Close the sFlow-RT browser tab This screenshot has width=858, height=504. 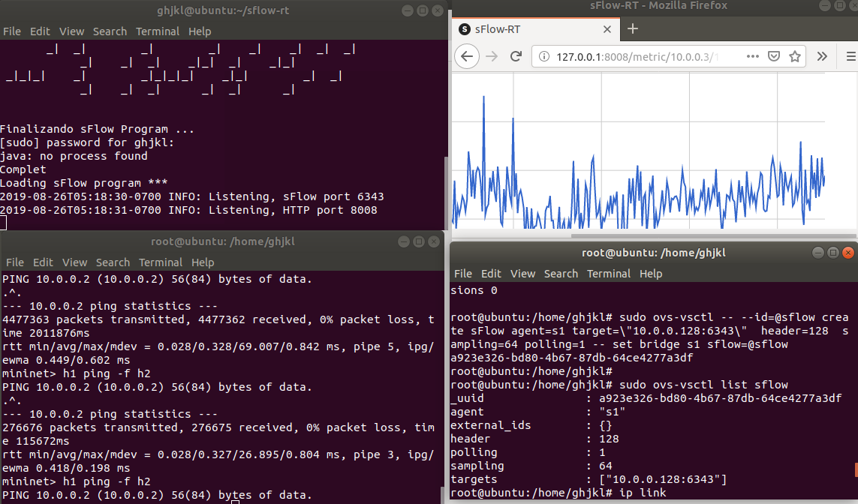607,29
